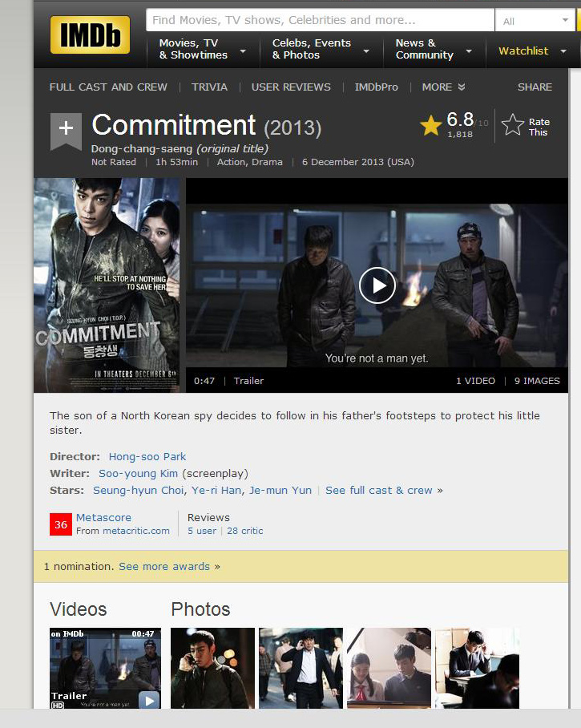The image size is (581, 728).
Task: Click the rating count 1,818
Action: [460, 134]
